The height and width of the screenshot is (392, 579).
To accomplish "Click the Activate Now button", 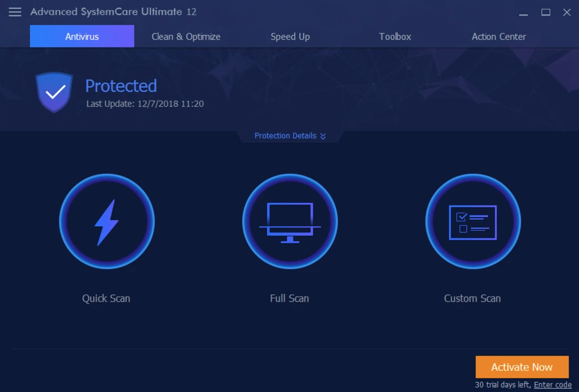I will 522,367.
